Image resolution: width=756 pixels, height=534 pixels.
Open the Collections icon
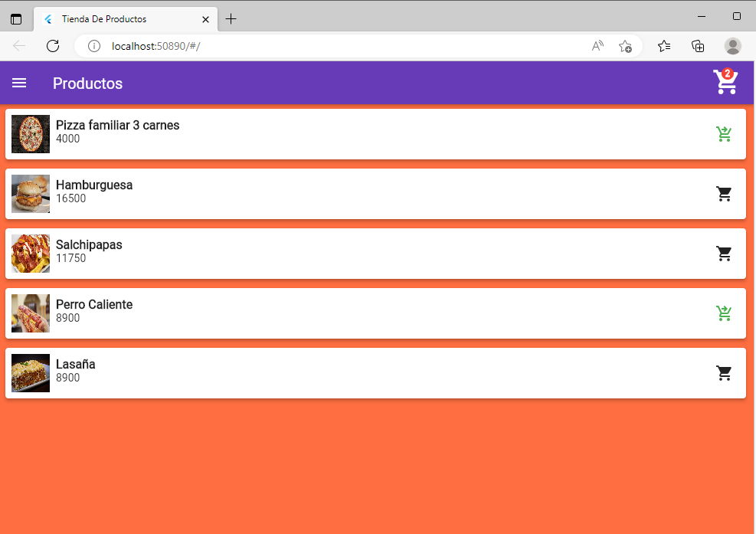[x=698, y=46]
